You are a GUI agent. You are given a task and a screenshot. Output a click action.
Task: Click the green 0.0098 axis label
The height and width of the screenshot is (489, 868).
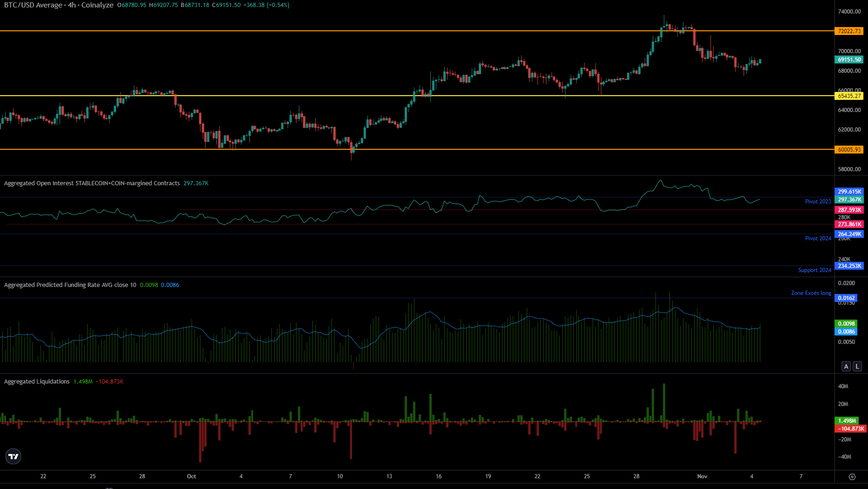[x=847, y=324]
